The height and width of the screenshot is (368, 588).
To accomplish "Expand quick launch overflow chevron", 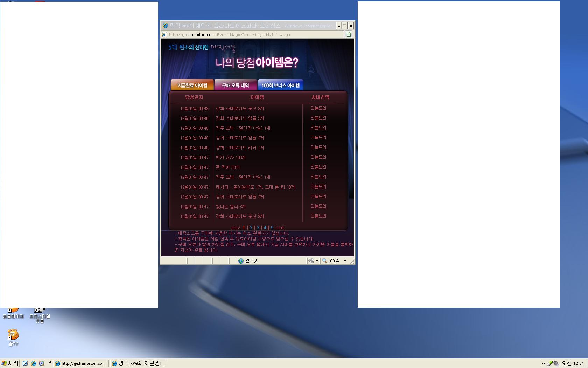I will pyautogui.click(x=50, y=362).
